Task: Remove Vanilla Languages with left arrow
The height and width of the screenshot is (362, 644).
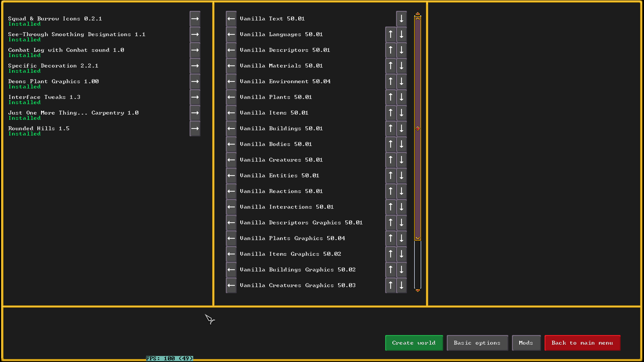Action: [231, 34]
